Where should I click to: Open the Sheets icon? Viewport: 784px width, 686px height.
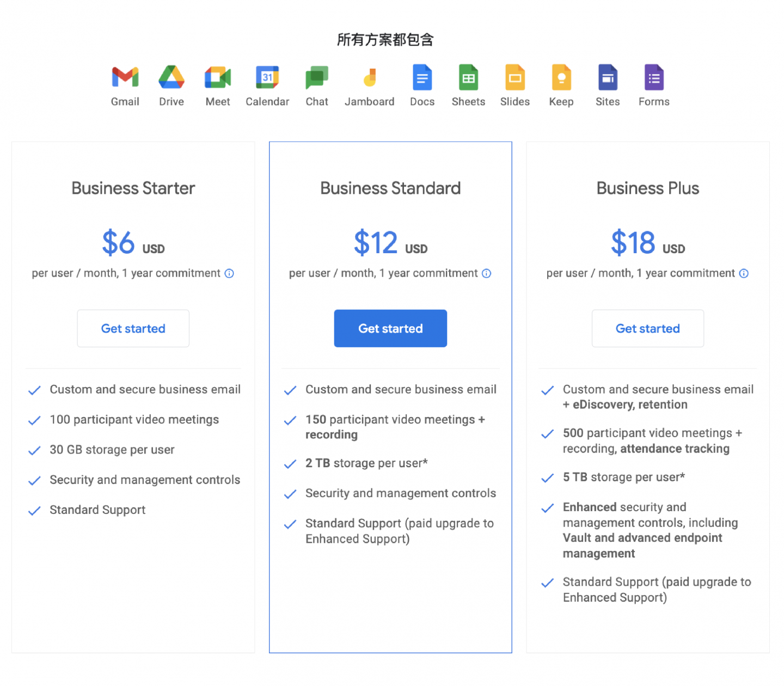pos(468,77)
